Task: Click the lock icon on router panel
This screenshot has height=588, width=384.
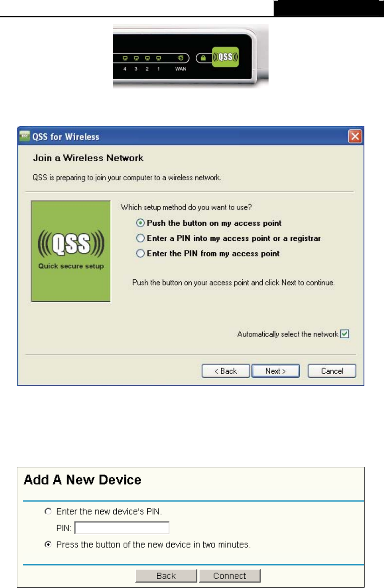Action: [x=203, y=58]
